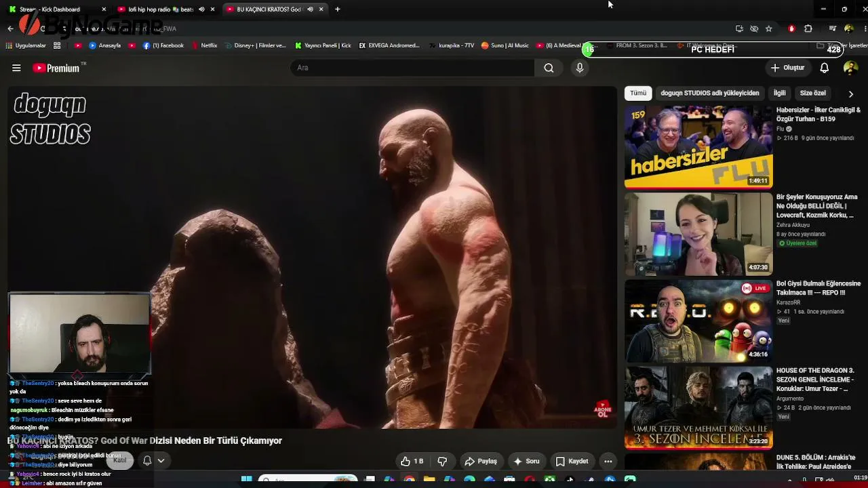Open a new browser tab
This screenshot has height=488, width=868.
point(338,9)
